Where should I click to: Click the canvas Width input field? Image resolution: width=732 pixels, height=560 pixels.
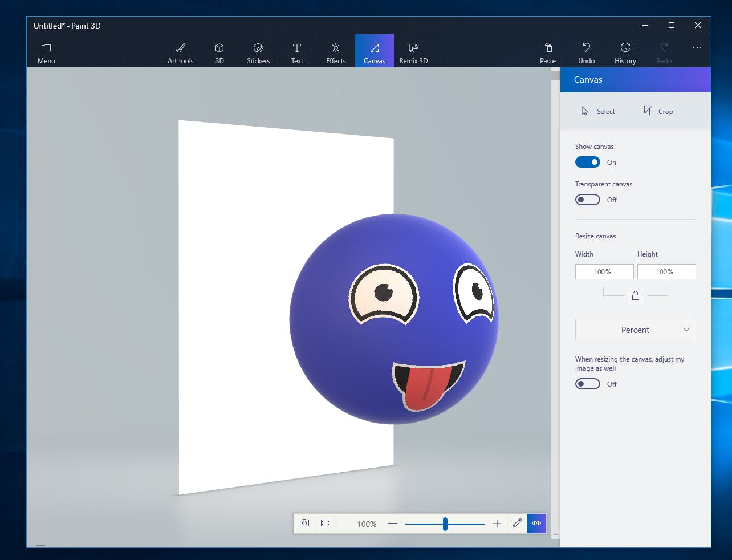click(x=604, y=272)
